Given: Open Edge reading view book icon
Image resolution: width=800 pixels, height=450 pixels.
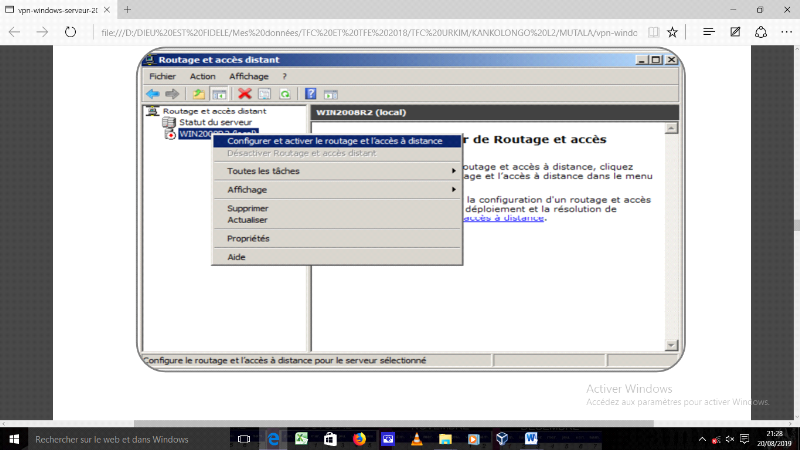Looking at the screenshot, I should point(653,32).
